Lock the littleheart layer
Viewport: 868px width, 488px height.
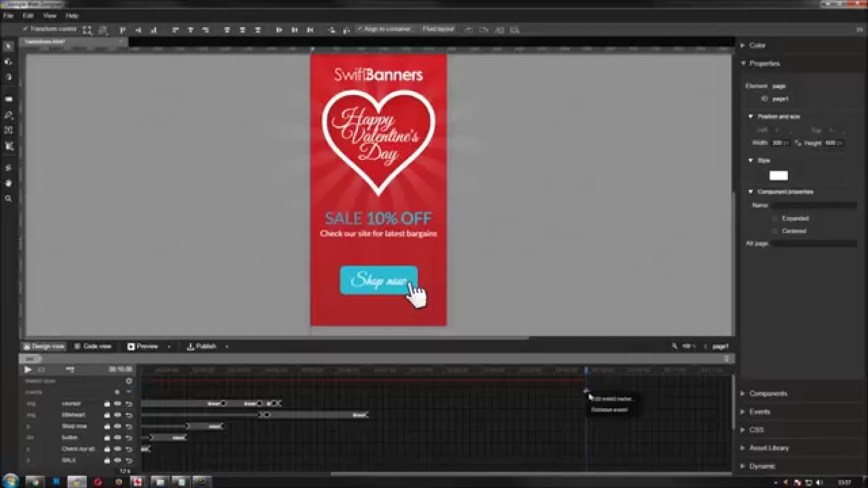pyautogui.click(x=106, y=415)
